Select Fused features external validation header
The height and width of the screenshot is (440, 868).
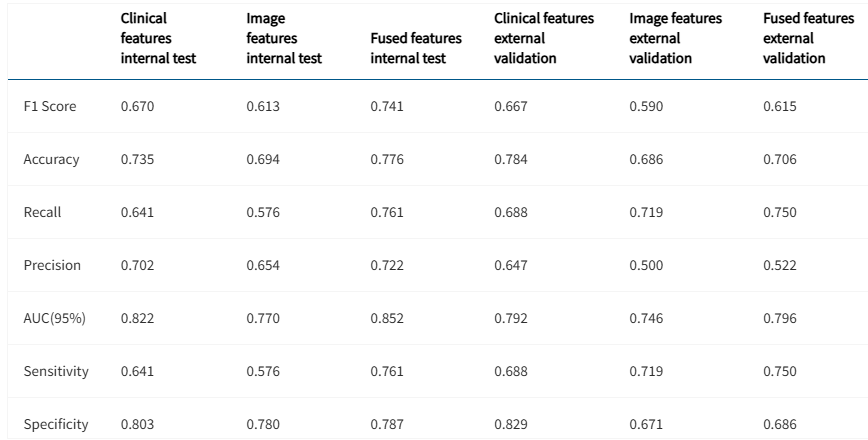(808, 38)
